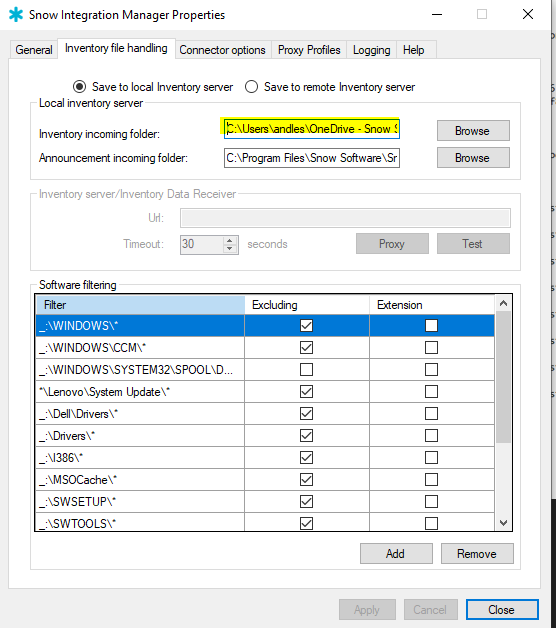The height and width of the screenshot is (628, 556).
Task: Click the Inventory incoming folder path field
Action: (312, 129)
